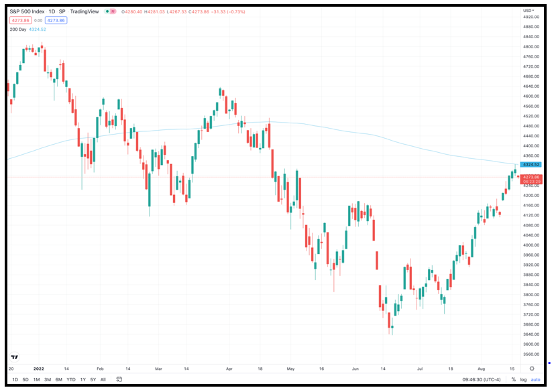Click the 4400.00 price scale label
The width and height of the screenshot is (554, 392).
click(x=531, y=145)
